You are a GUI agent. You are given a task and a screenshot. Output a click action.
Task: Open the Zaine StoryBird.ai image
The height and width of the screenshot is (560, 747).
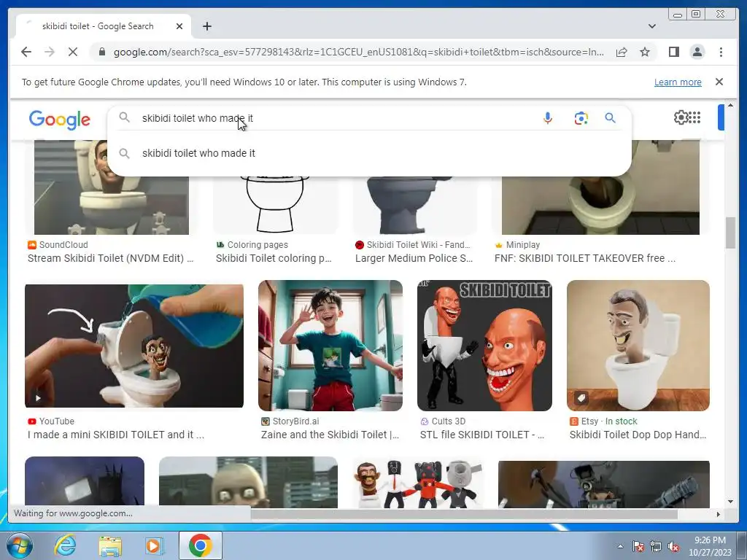(x=330, y=345)
